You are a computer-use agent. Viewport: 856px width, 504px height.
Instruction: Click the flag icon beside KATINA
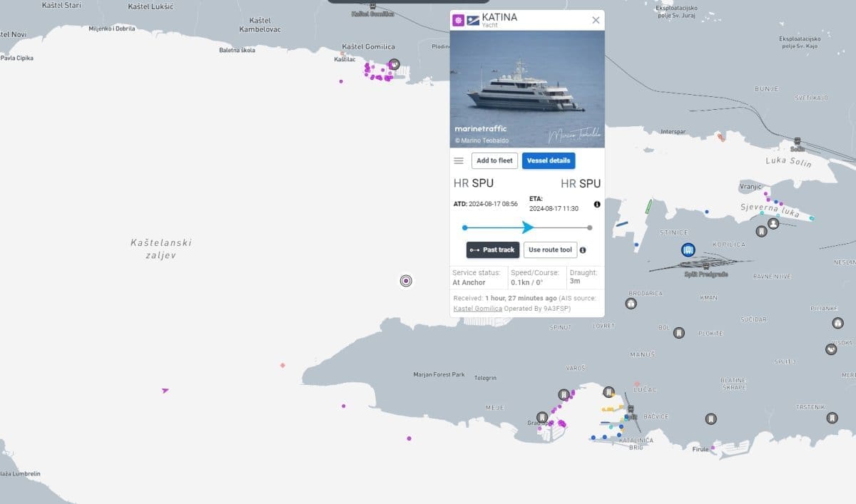tap(472, 21)
